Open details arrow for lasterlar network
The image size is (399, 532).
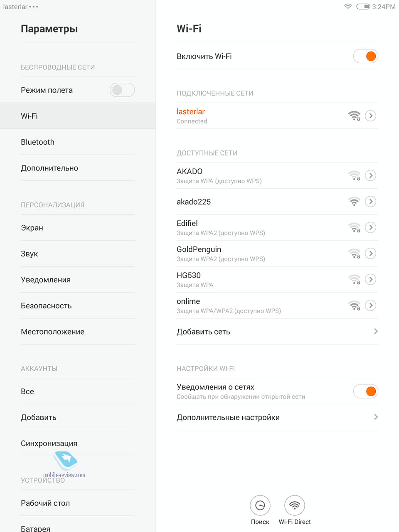click(x=371, y=116)
